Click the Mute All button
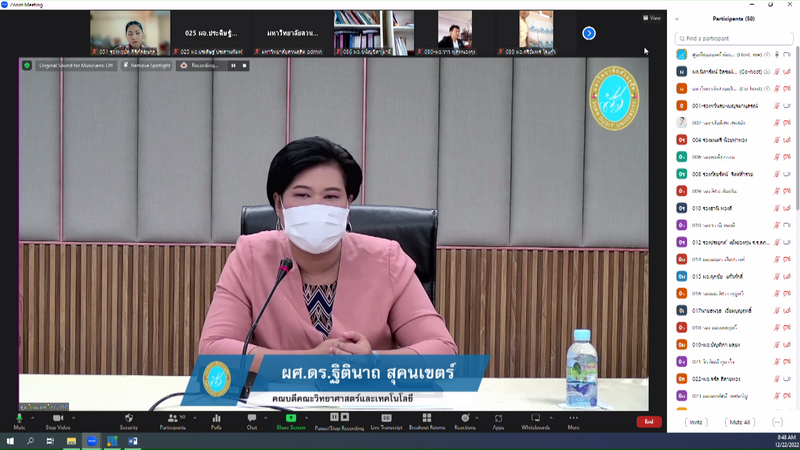800x450 pixels. click(740, 422)
